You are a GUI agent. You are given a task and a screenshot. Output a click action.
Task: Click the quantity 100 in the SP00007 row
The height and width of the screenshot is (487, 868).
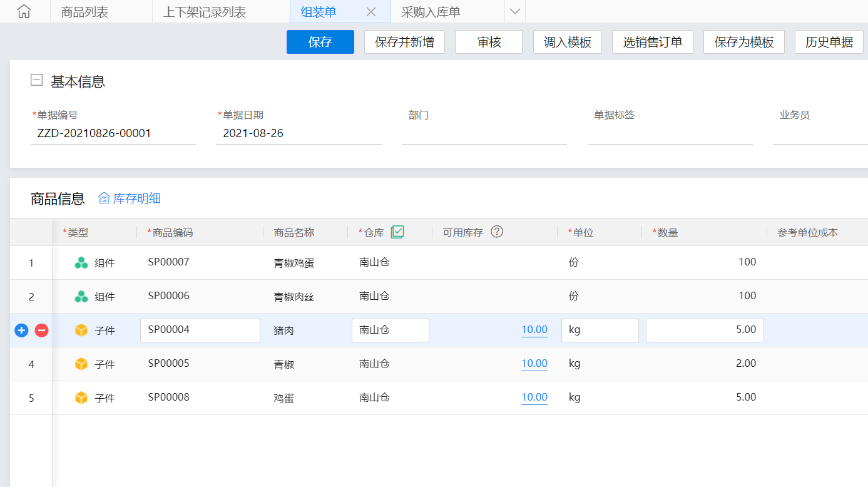[x=747, y=262]
